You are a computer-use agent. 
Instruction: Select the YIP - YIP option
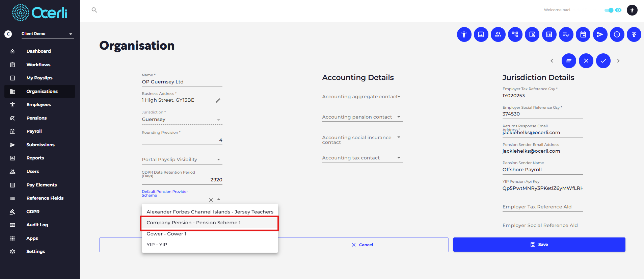210,245
